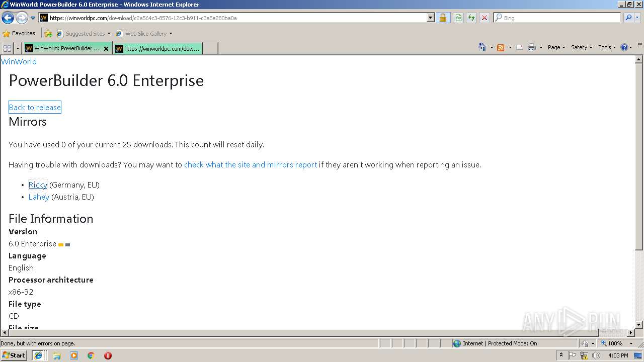Open Windows Explorer folder taskbar icon

pyautogui.click(x=57, y=355)
